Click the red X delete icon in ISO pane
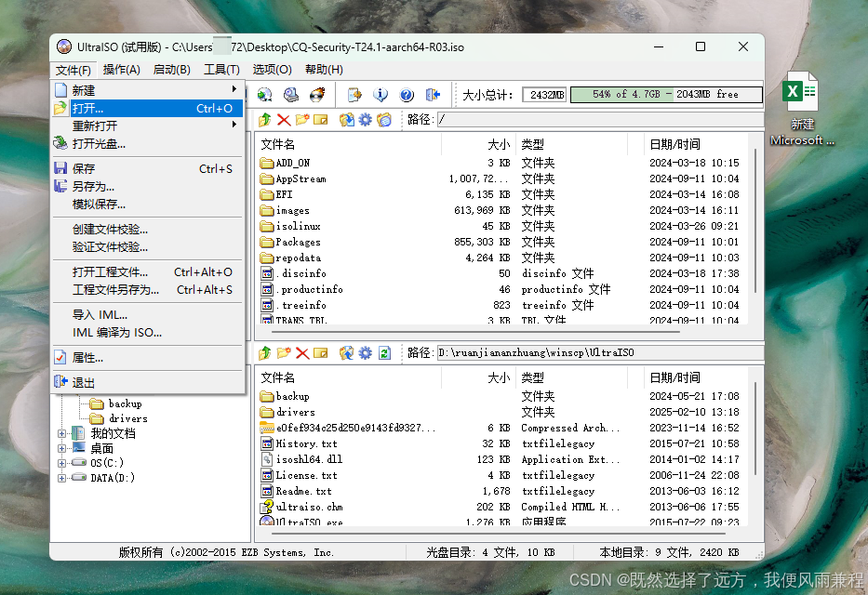Screen dimensions: 868x595 click(284, 119)
